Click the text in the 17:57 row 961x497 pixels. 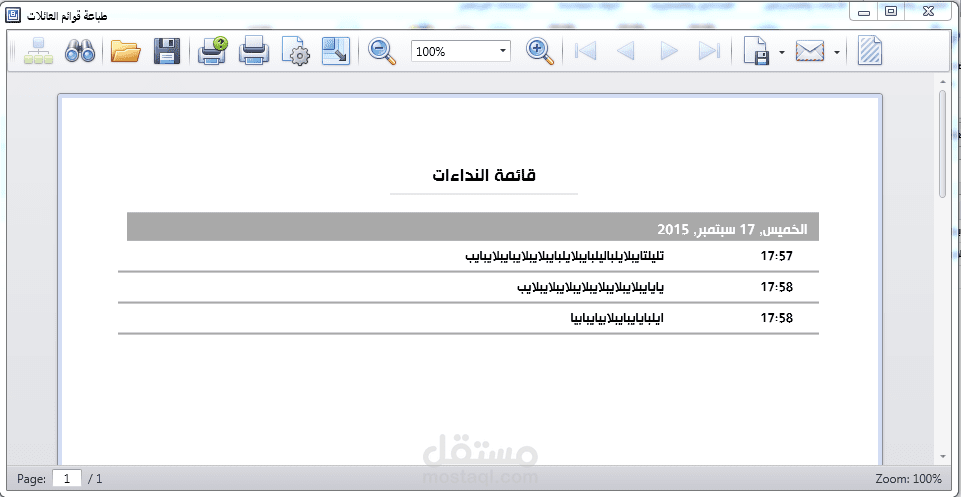(x=566, y=256)
